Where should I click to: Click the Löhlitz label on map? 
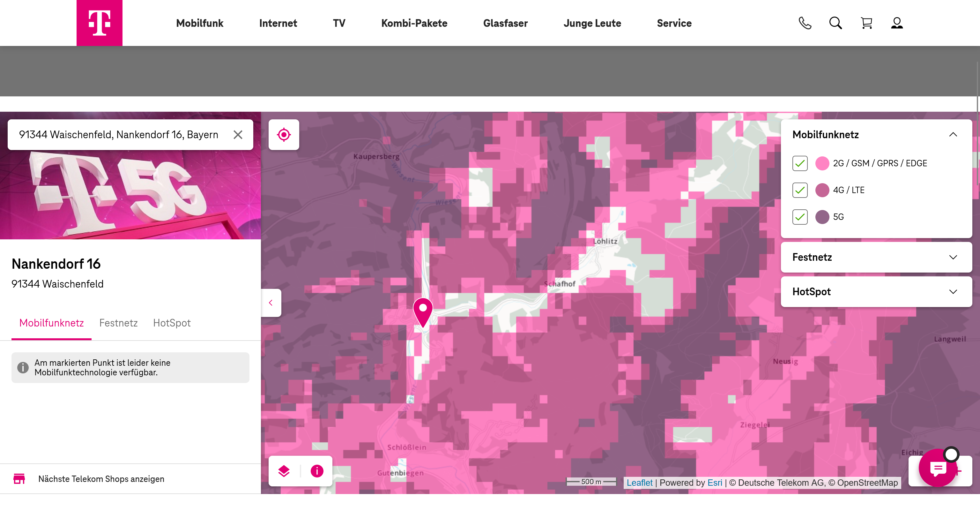coord(605,241)
